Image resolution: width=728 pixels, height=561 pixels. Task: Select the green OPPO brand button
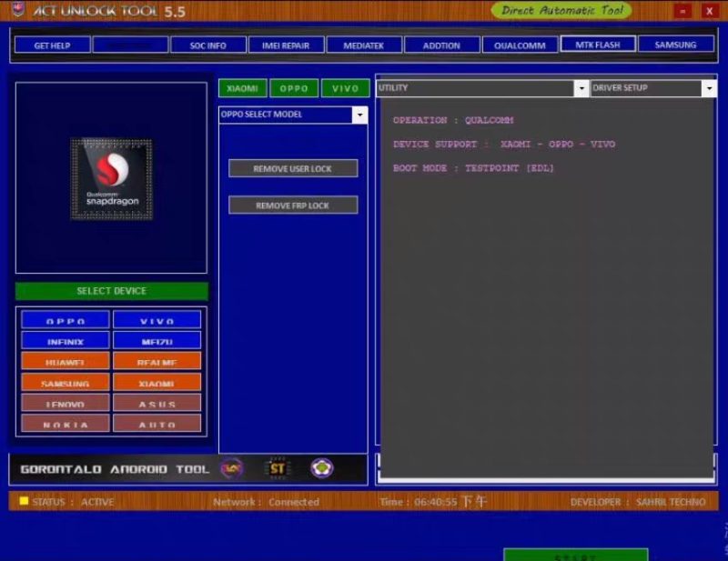point(294,88)
